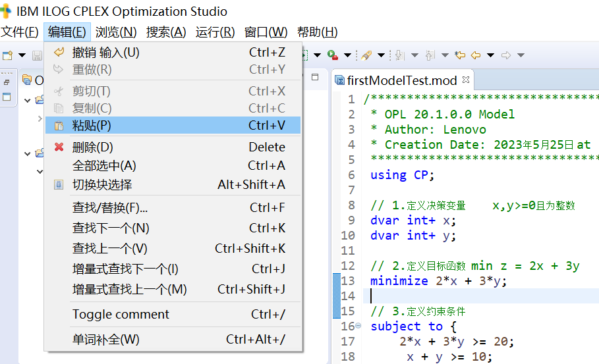599x364 pixels.
Task: Click the model file icon on the editor tab
Action: 339,80
